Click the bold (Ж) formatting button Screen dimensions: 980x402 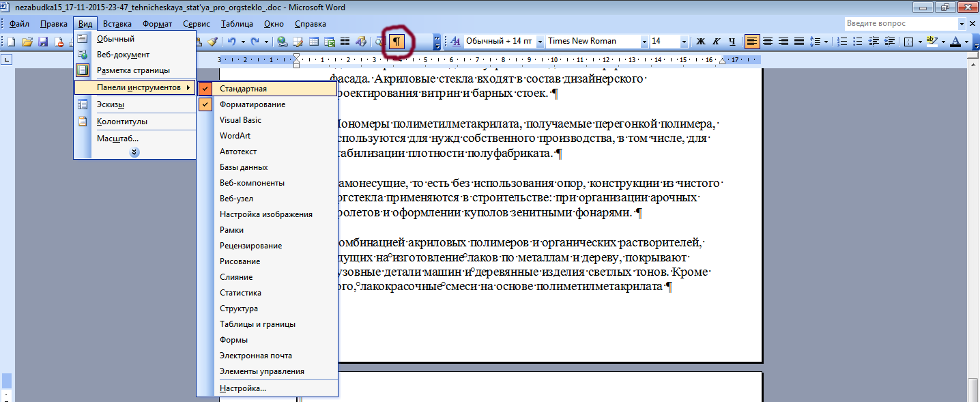[700, 42]
